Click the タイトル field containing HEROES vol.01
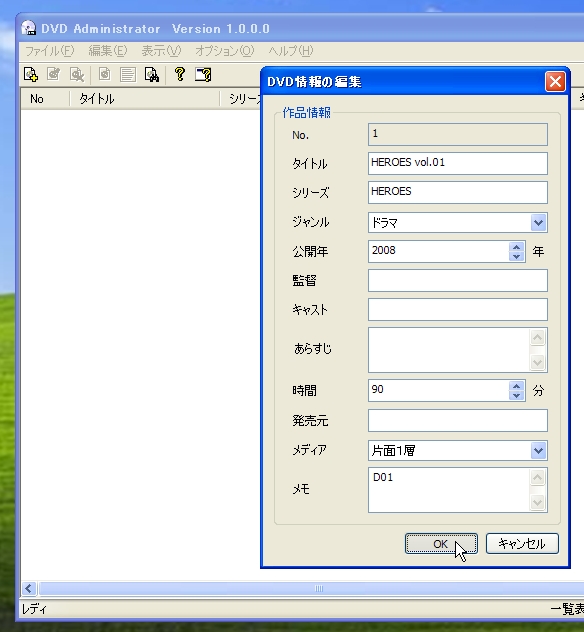 [458, 163]
